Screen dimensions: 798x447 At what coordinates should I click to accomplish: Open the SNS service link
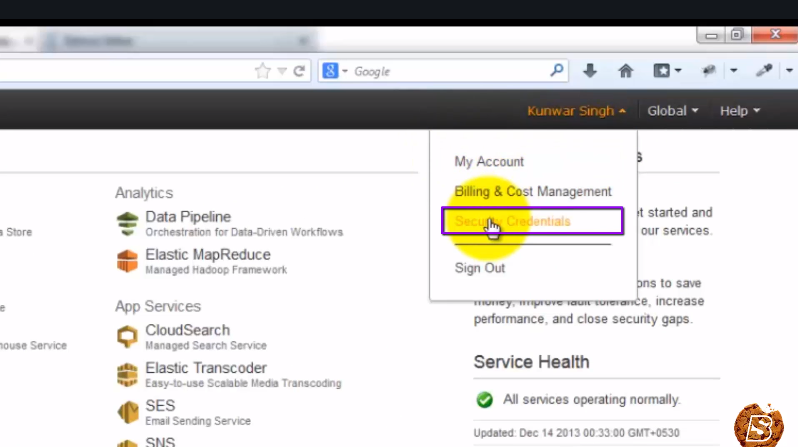[160, 441]
